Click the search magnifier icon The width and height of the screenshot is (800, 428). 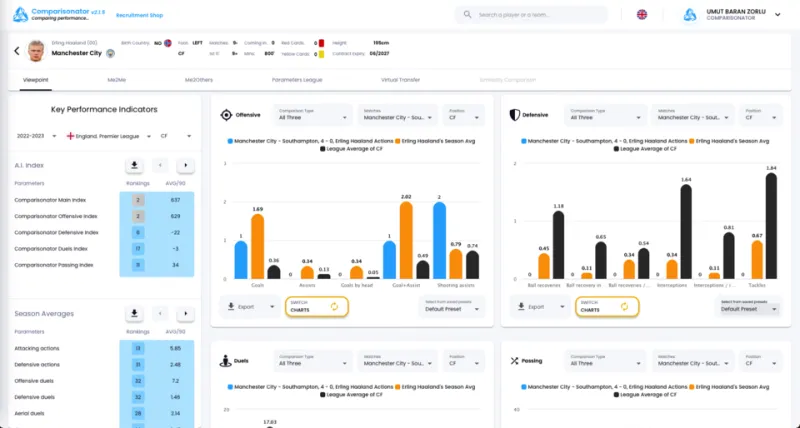pyautogui.click(x=467, y=14)
